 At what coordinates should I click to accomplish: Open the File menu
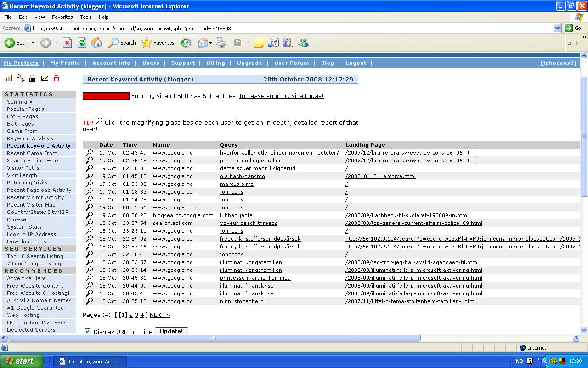pos(8,17)
